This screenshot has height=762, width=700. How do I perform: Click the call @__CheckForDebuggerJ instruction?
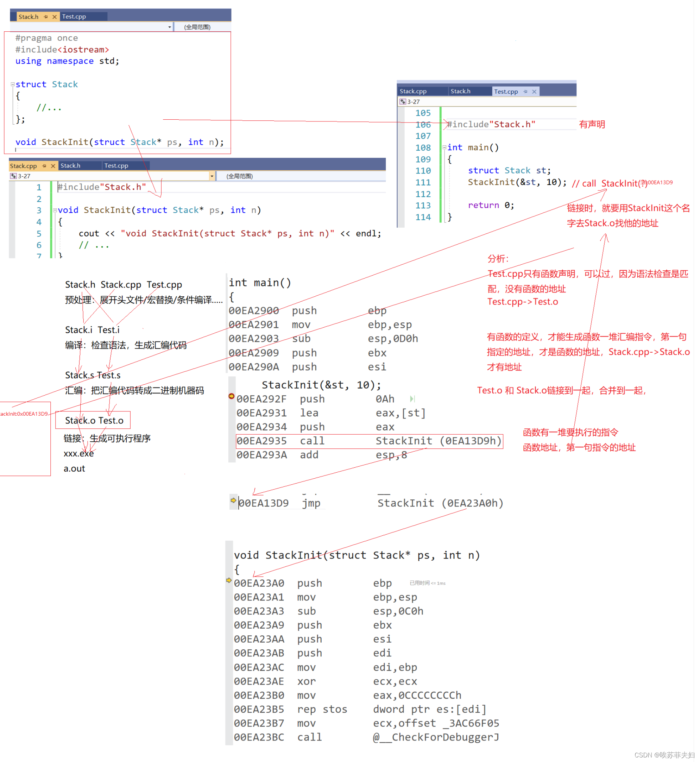(366, 737)
